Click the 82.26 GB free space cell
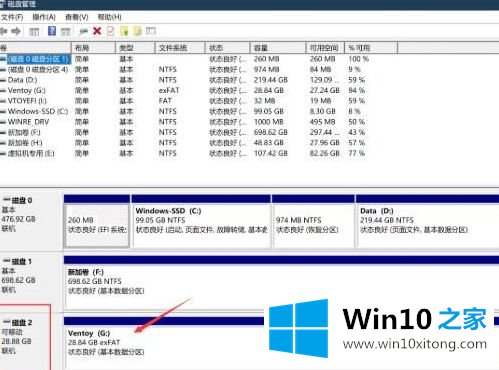The image size is (499, 370). point(325,153)
